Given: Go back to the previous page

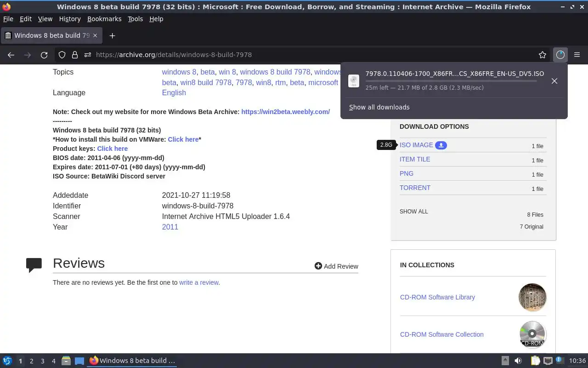Looking at the screenshot, I should [x=11, y=55].
